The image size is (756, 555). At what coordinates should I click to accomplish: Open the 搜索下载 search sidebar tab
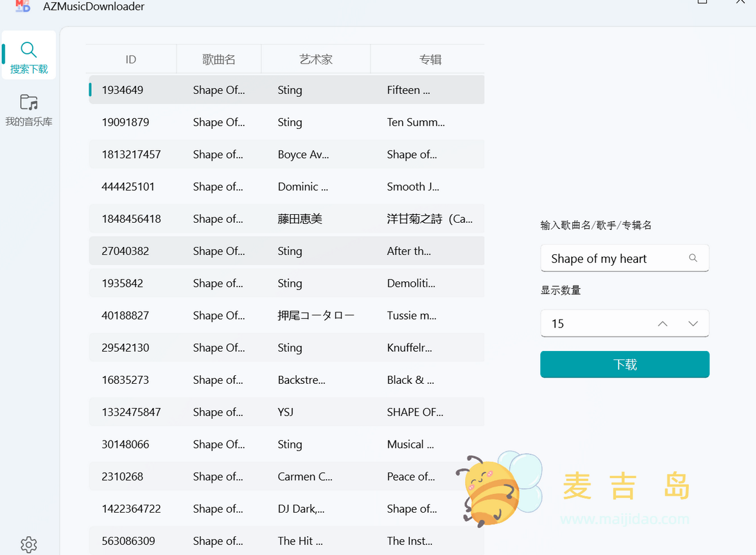28,56
